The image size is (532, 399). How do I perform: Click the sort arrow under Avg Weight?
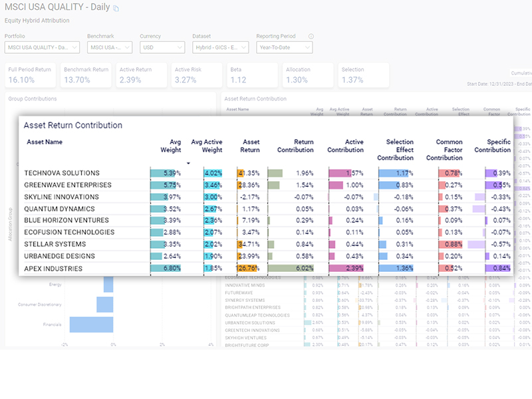pos(188,163)
